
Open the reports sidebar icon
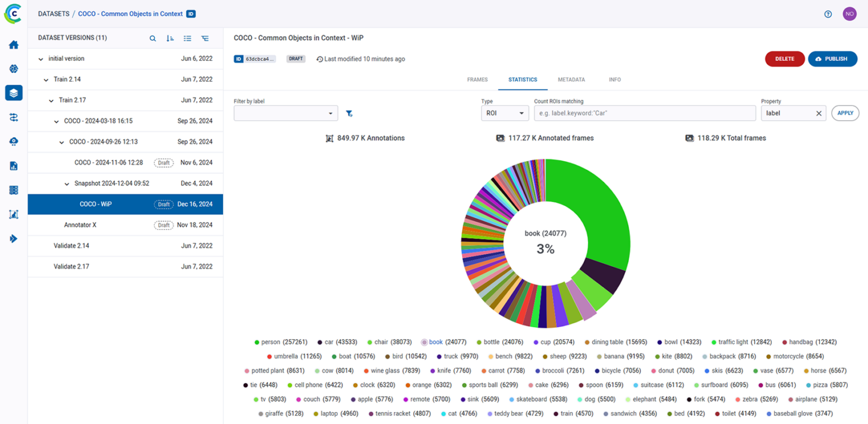click(x=13, y=165)
